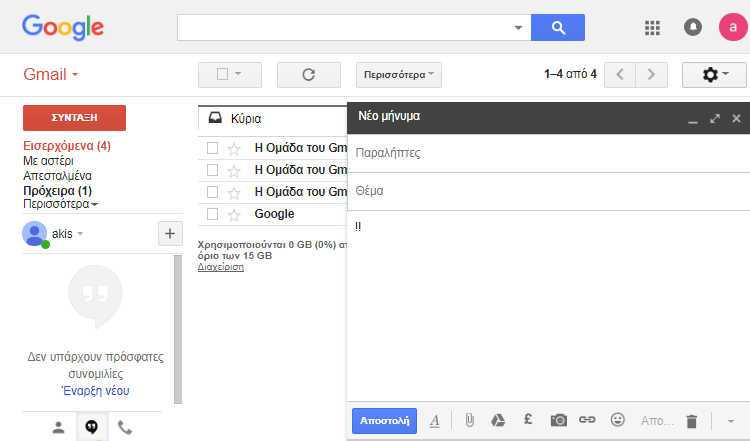Refresh the inbox
Viewport: 750px width, 441px height.
coord(309,75)
